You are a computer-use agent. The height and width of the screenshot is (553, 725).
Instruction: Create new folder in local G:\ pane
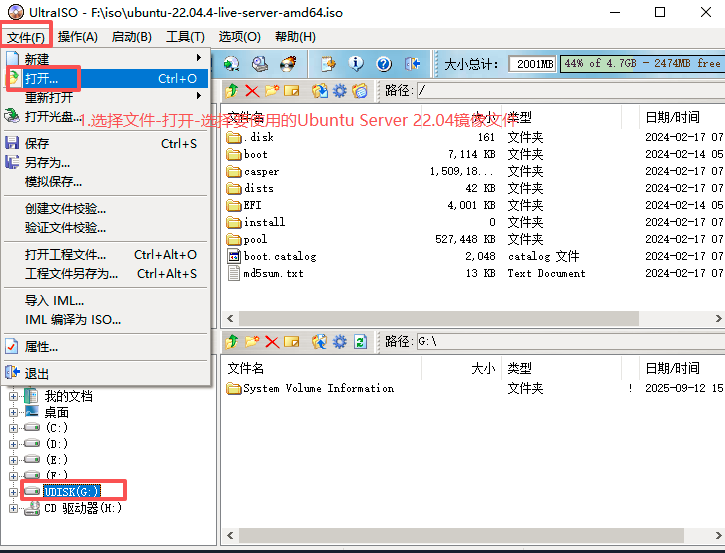tap(252, 342)
